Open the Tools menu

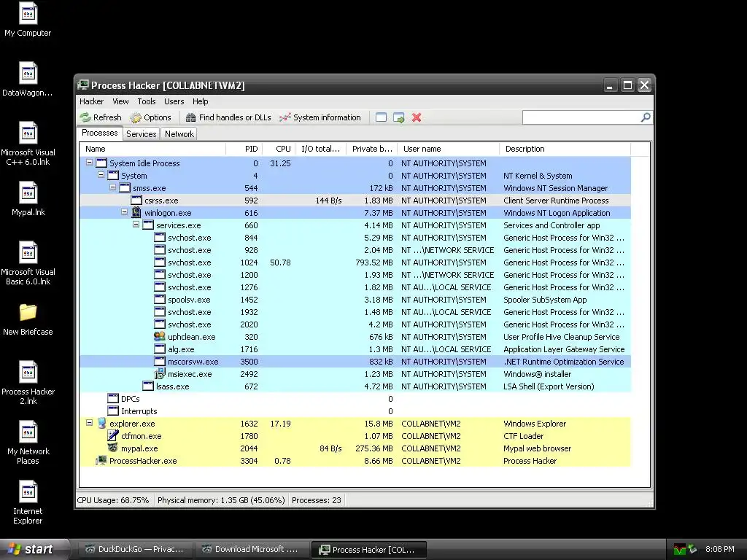tap(146, 101)
